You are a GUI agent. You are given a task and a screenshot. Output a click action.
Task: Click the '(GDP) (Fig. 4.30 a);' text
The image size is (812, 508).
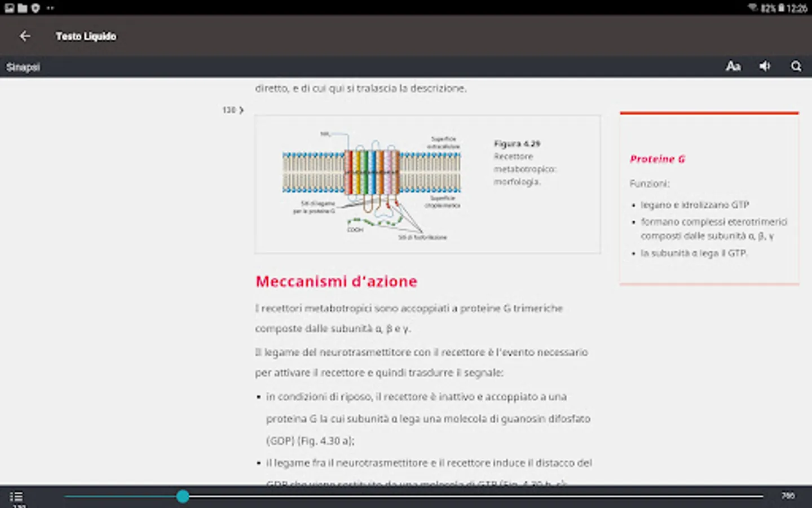(x=310, y=441)
